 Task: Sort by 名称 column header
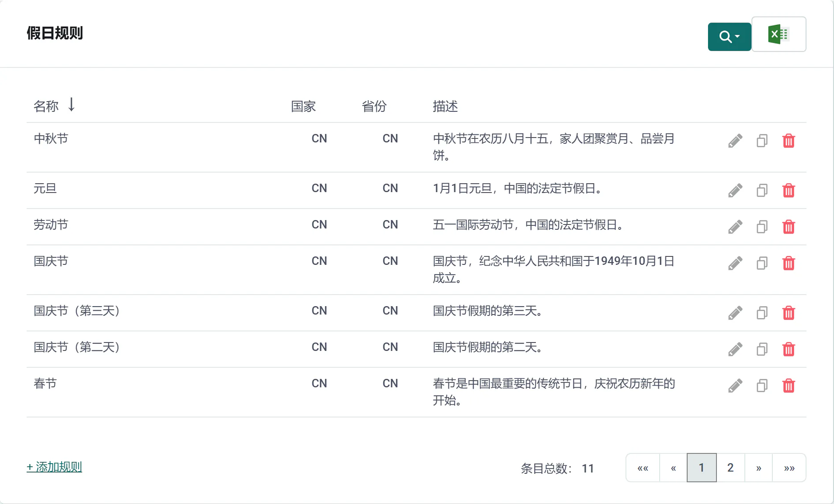[46, 106]
